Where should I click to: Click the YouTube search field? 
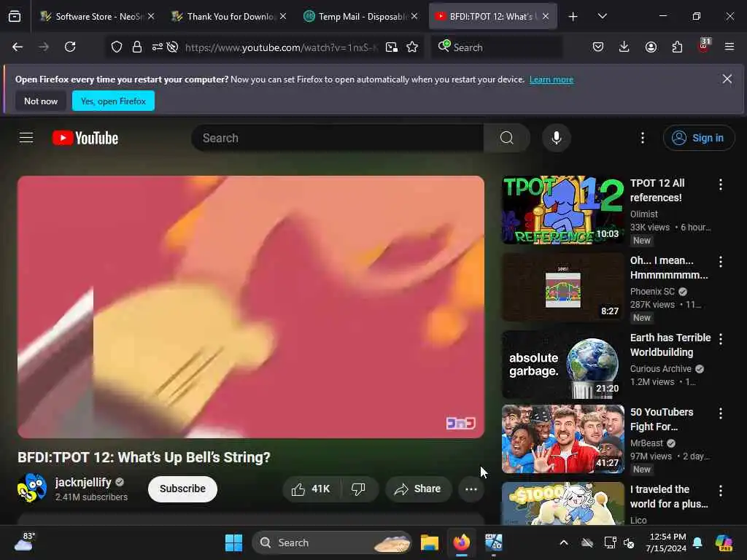tap(337, 138)
